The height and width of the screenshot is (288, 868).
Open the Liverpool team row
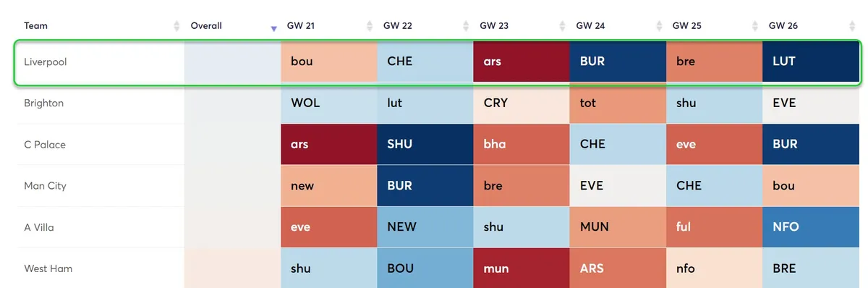437,62
